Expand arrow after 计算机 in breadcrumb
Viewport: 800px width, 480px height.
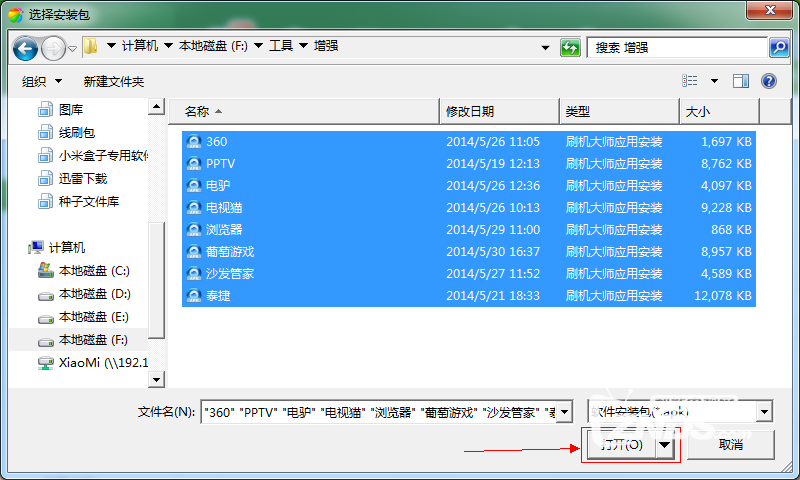(x=168, y=46)
